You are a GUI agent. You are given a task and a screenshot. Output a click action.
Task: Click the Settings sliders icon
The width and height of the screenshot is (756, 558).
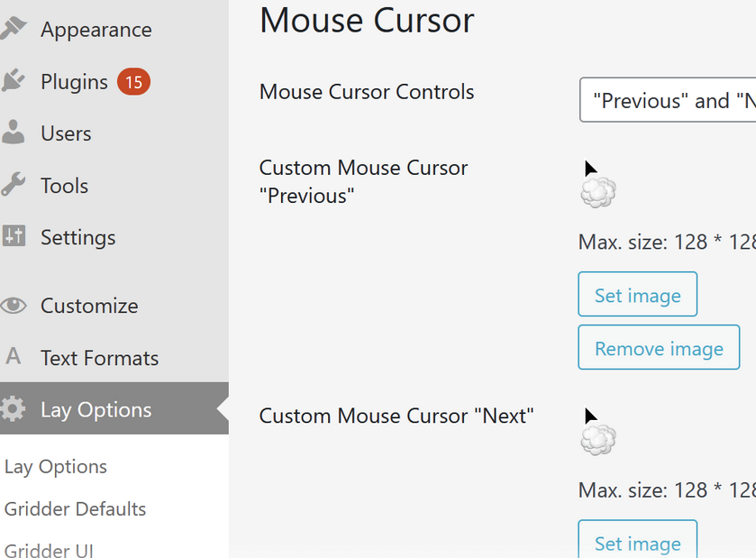point(14,237)
